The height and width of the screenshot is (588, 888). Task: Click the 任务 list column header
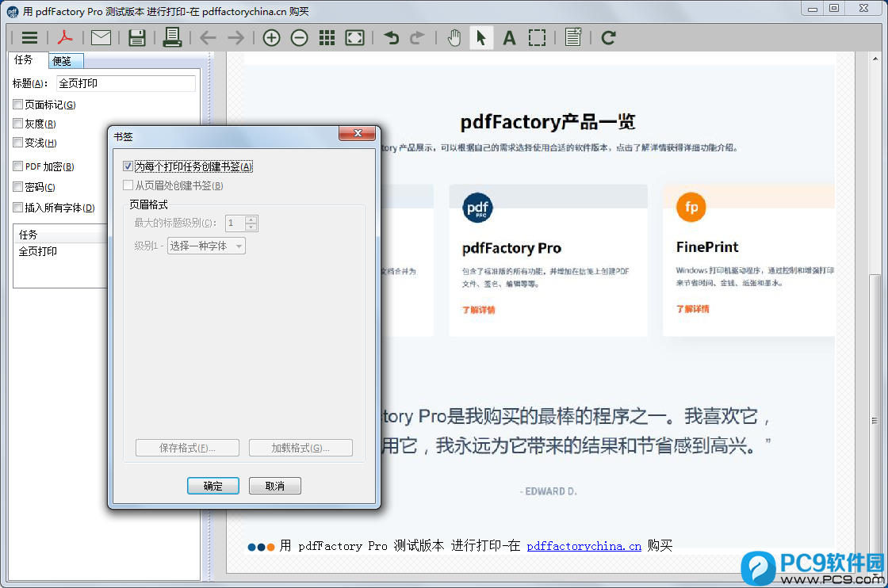60,235
